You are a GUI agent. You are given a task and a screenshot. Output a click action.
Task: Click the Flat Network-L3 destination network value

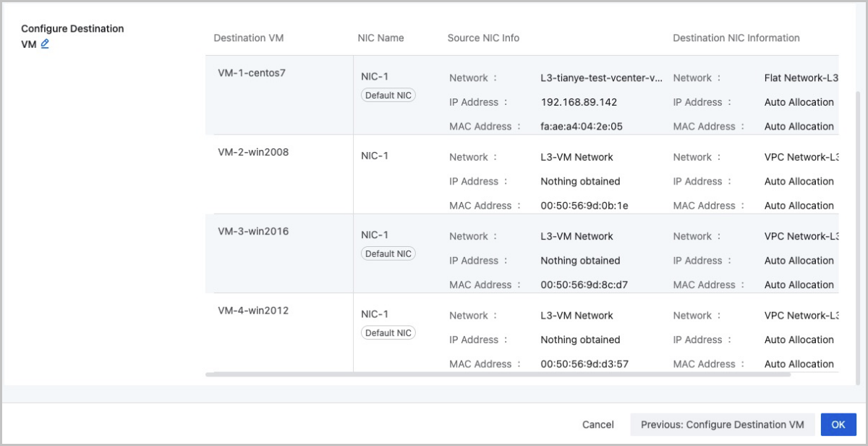pos(800,78)
